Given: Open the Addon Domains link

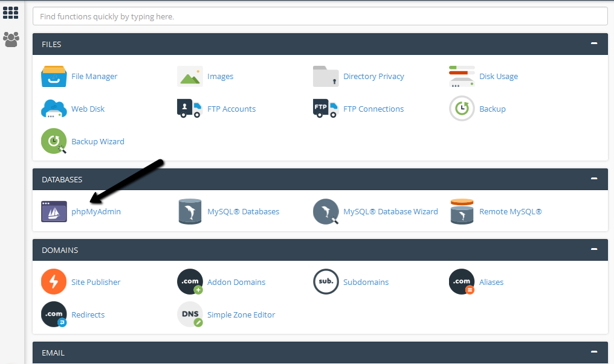Looking at the screenshot, I should click(236, 282).
